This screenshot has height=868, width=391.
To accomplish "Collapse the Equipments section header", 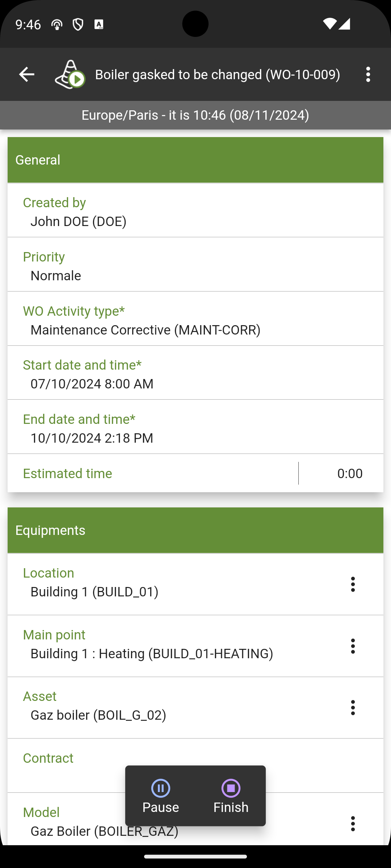I will point(195,530).
